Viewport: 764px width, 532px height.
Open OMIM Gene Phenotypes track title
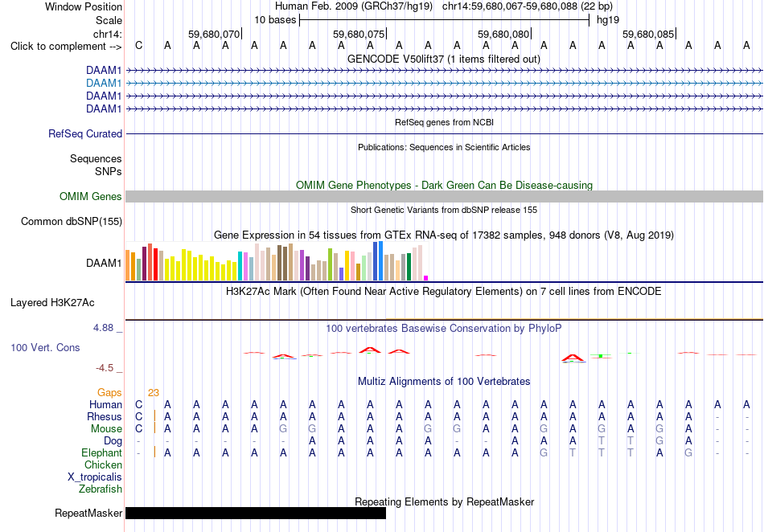tap(444, 185)
